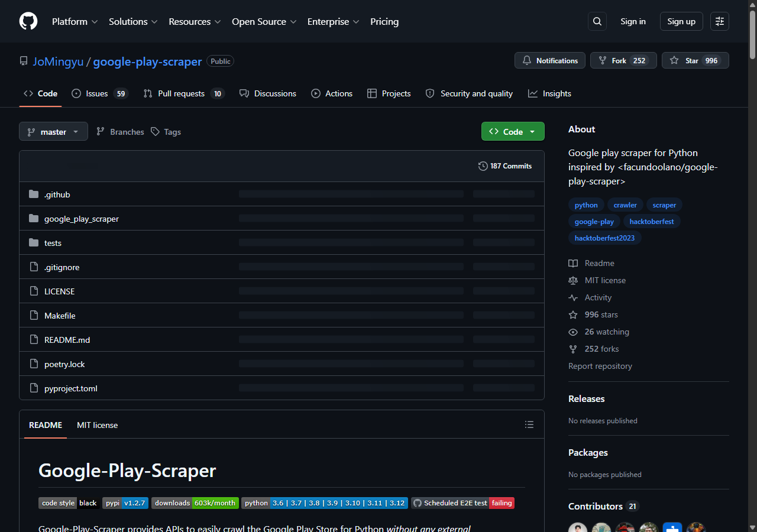Click the clock icon beside 187 Commits
The height and width of the screenshot is (532, 757).
tap(483, 166)
